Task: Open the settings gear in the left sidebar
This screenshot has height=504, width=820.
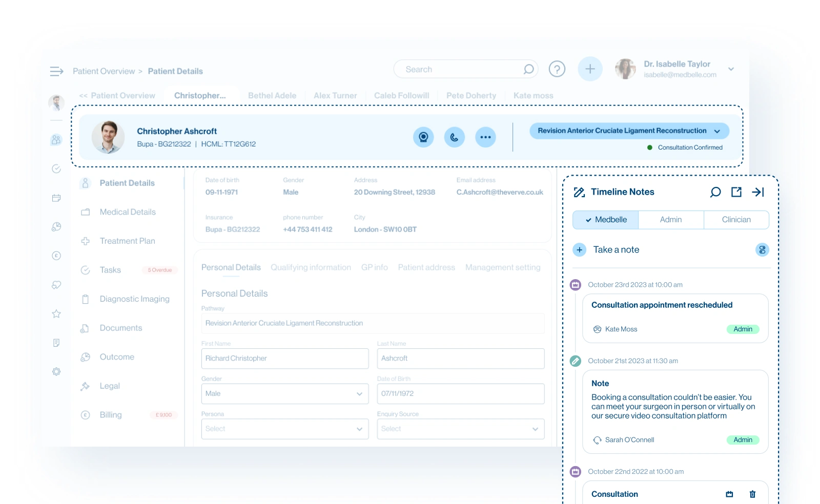Action: (56, 371)
